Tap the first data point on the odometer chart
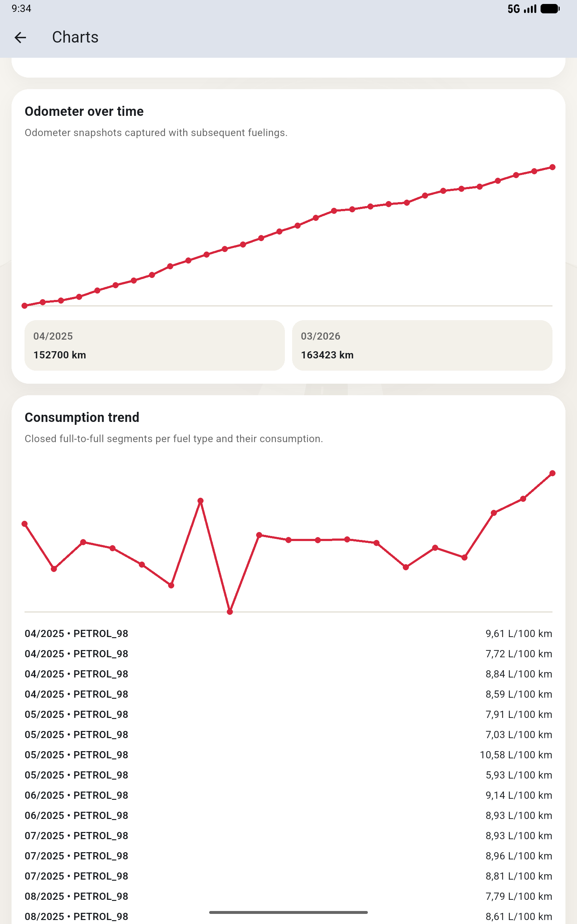577x924 pixels. (x=25, y=305)
